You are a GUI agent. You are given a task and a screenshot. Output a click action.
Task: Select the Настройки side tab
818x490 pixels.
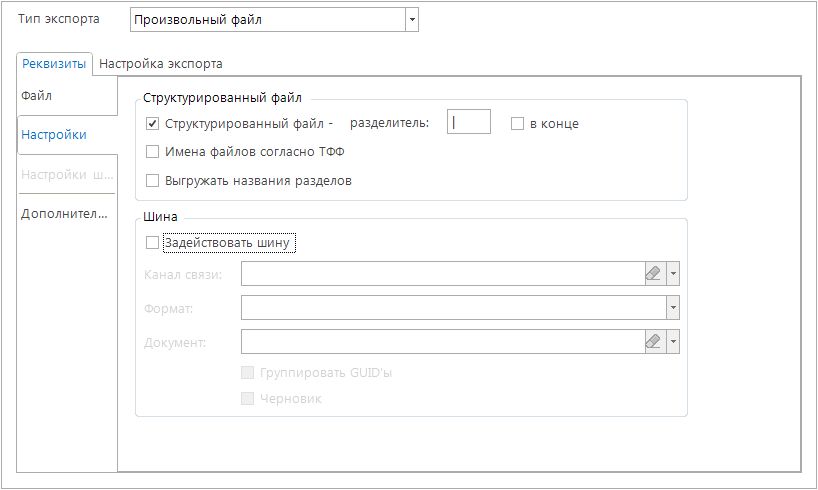(53, 135)
